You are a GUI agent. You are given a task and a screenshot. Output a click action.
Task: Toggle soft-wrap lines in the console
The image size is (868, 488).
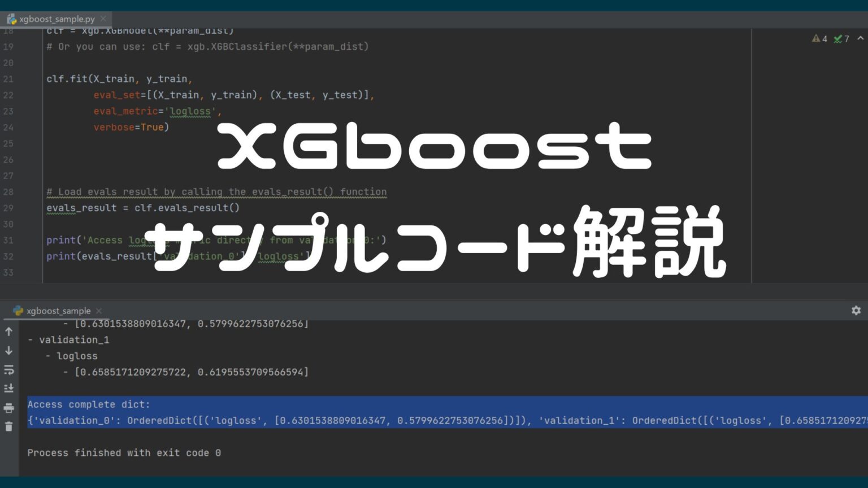(x=8, y=369)
